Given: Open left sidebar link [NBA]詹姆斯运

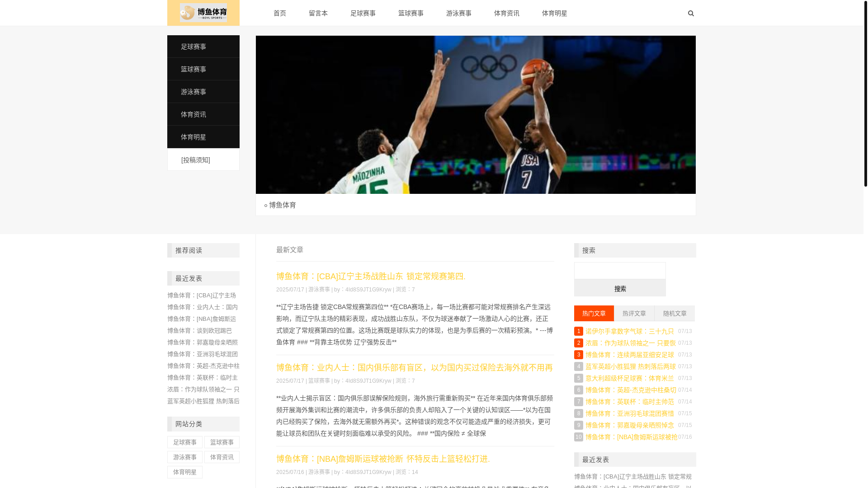Looking at the screenshot, I should (x=202, y=319).
